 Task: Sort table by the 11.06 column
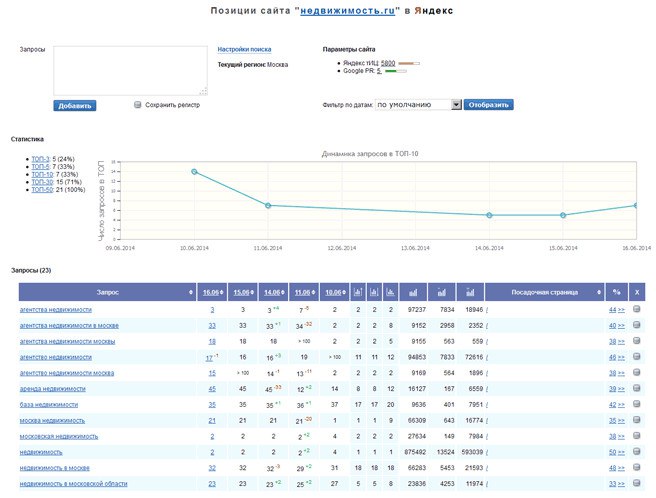click(x=304, y=293)
